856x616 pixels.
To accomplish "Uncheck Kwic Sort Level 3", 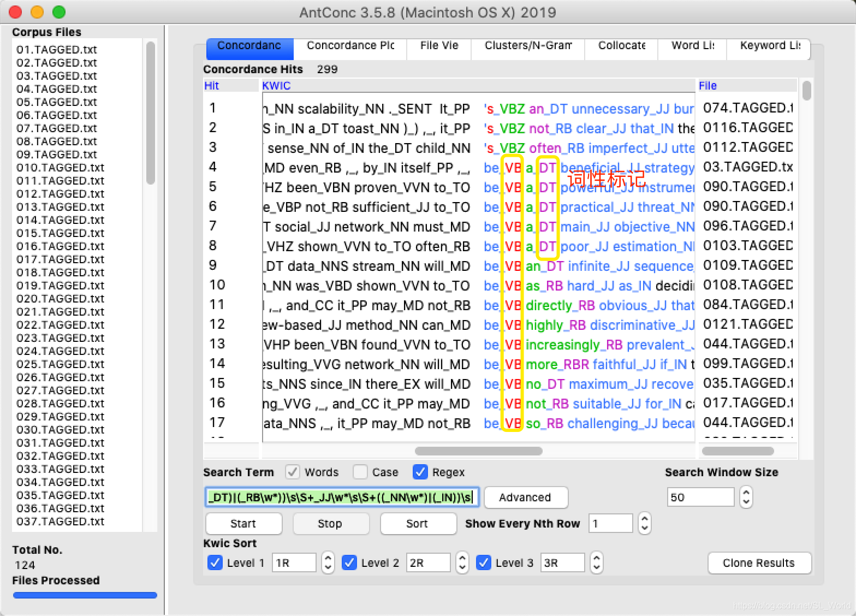I will (484, 562).
